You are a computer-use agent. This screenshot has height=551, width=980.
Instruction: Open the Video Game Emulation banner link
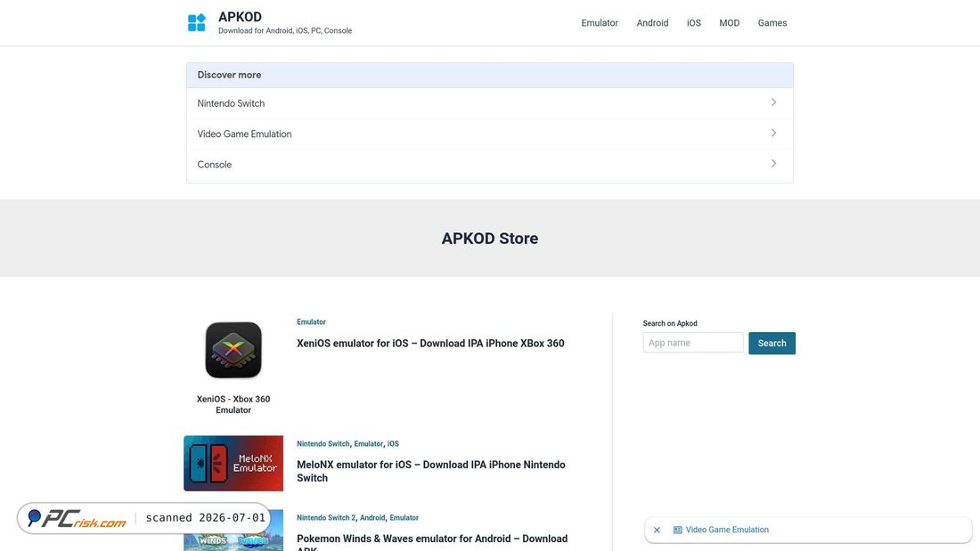[727, 530]
